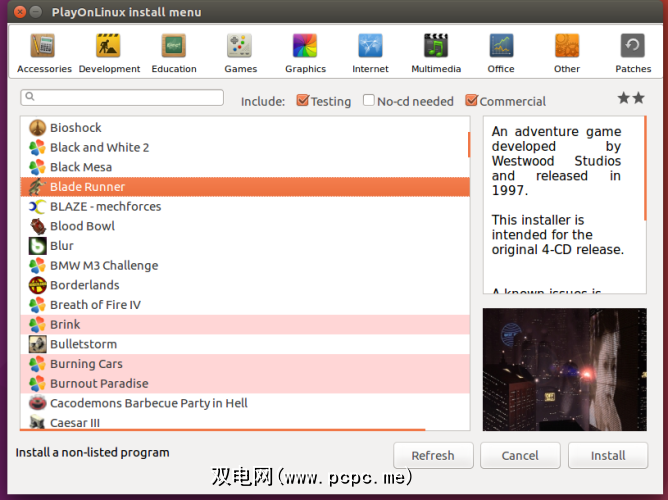Viewport: 668px width, 500px height.
Task: Click Install a non-listed program link
Action: pos(92,452)
